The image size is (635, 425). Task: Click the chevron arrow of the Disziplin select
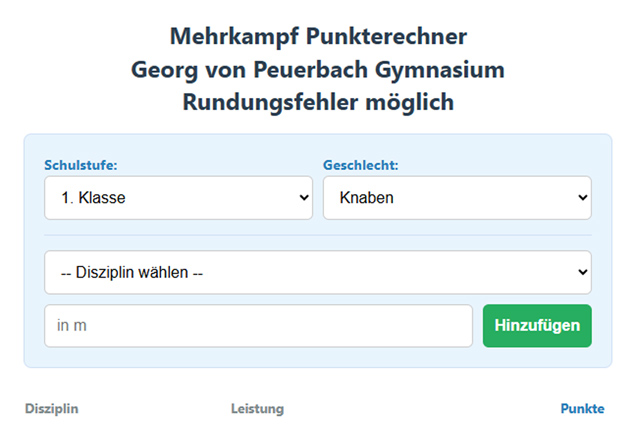pos(583,272)
